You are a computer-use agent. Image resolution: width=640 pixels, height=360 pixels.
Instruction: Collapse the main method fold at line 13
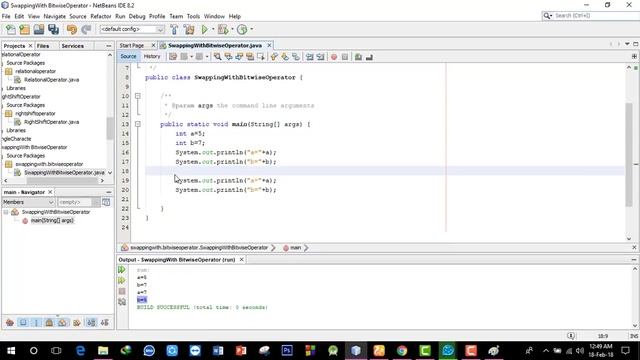(x=138, y=124)
